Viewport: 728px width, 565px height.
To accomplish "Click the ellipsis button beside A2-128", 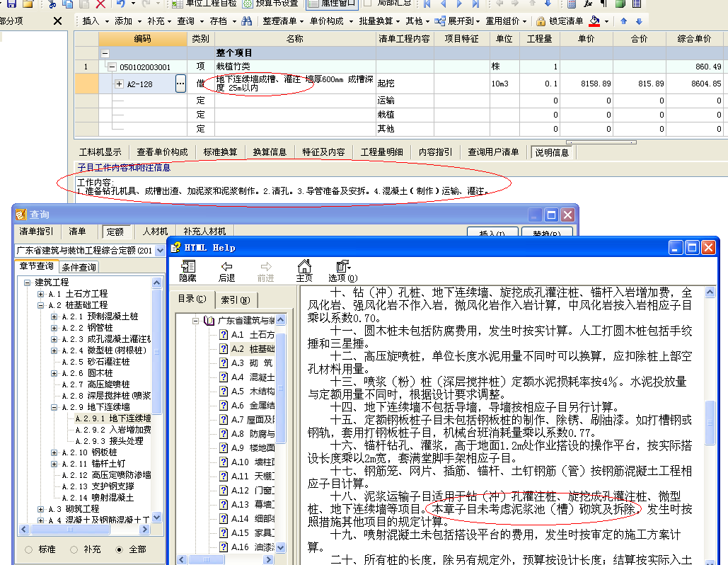I will (180, 84).
